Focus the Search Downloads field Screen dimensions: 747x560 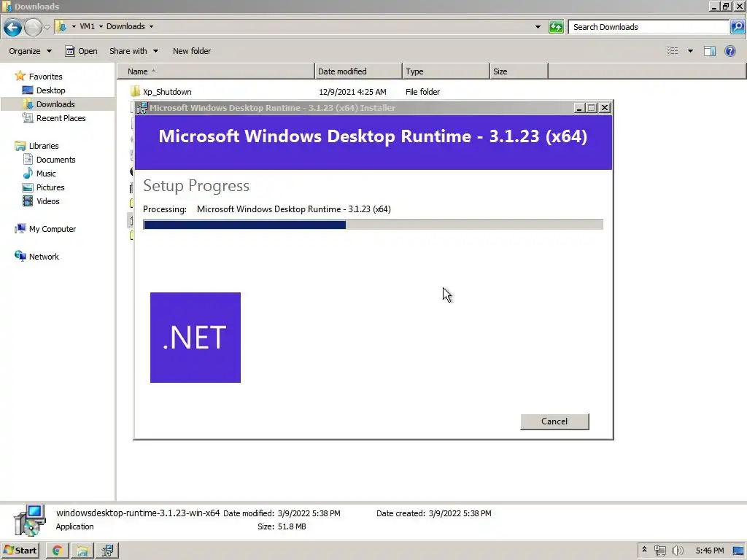pos(649,27)
